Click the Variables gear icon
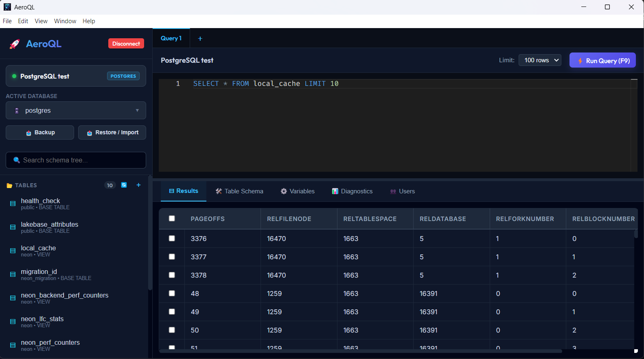The width and height of the screenshot is (644, 359). 284,191
